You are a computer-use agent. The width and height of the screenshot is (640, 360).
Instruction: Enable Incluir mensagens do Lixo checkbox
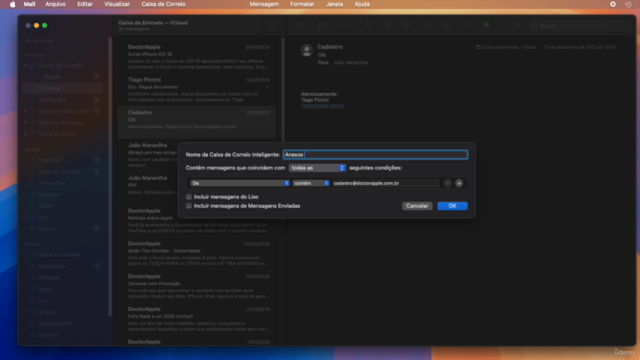tap(189, 197)
